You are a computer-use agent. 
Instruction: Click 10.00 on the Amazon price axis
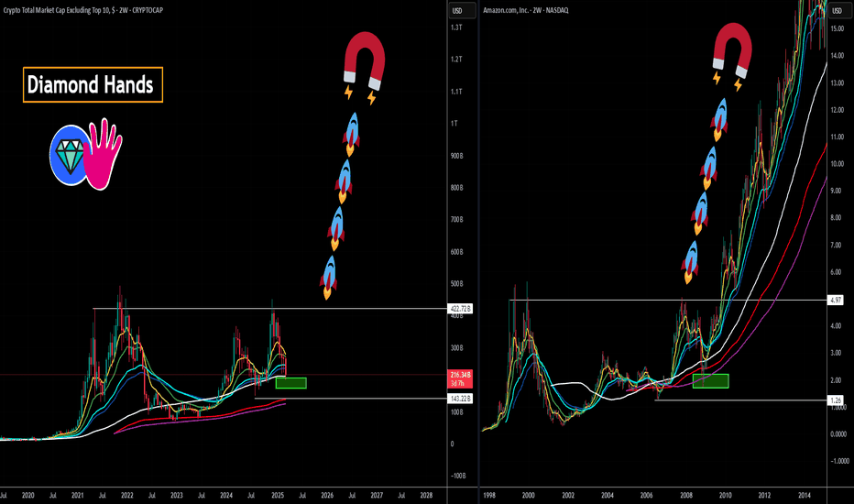[838, 164]
